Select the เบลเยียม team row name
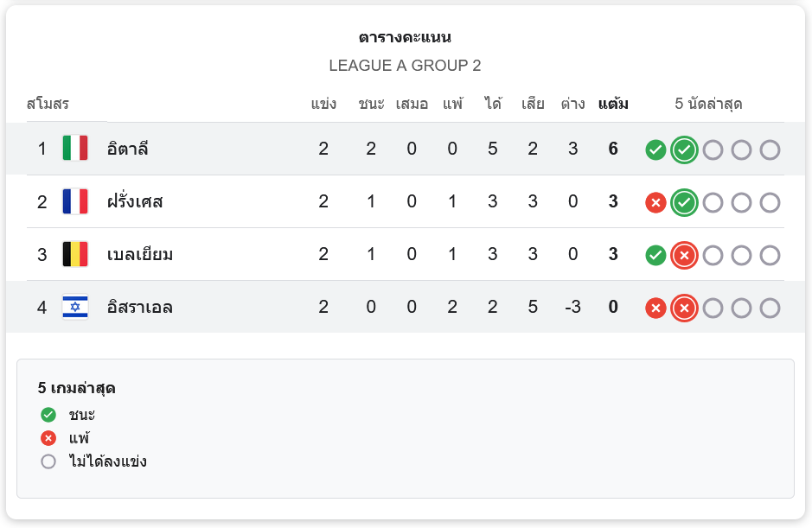The width and height of the screenshot is (812, 528). click(140, 254)
